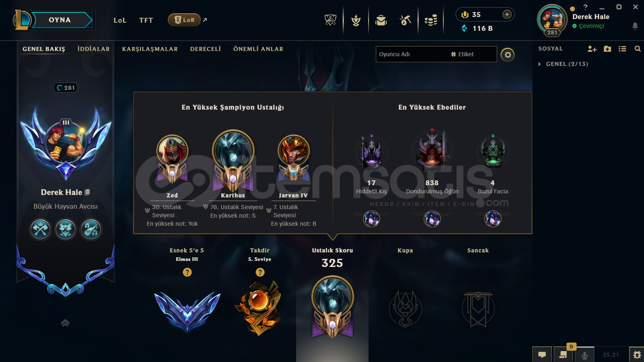
Task: Click the plus button to buy RP
Action: pyautogui.click(x=507, y=15)
